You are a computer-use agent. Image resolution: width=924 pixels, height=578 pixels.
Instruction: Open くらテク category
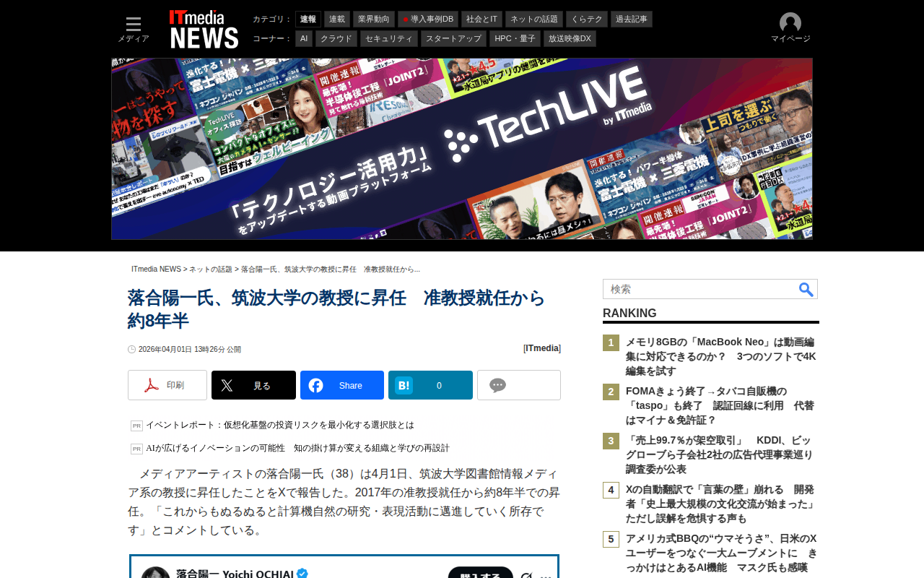[x=587, y=19]
